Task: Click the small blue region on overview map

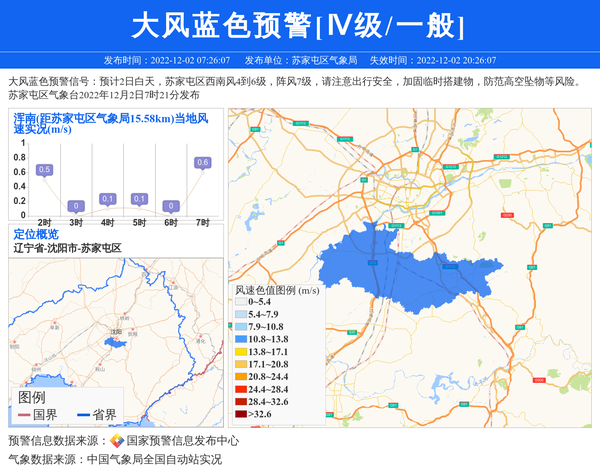Action: [x=117, y=343]
